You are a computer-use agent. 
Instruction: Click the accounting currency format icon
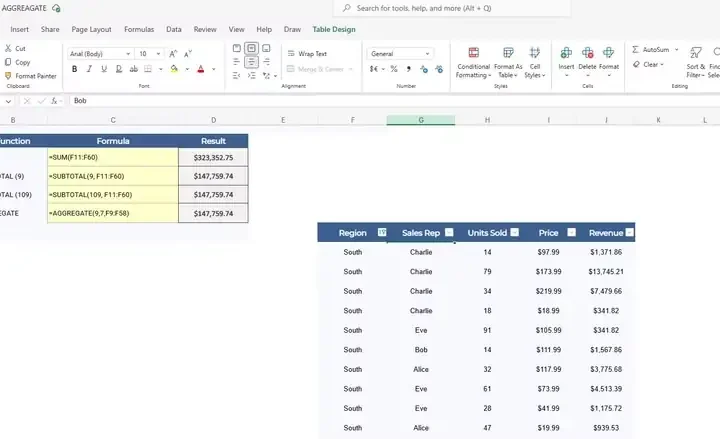click(374, 69)
